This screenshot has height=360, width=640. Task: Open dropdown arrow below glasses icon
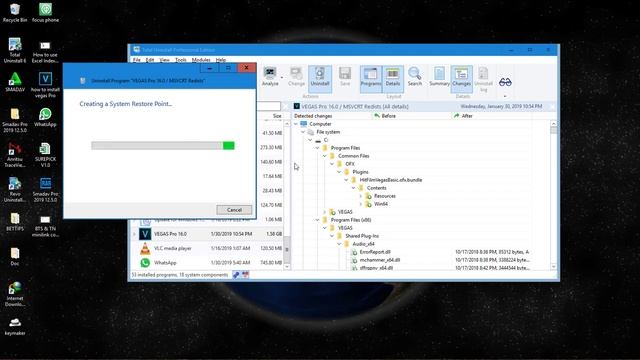[x=505, y=96]
